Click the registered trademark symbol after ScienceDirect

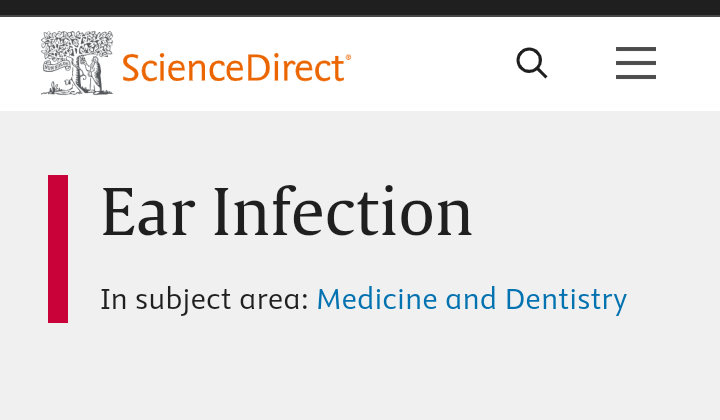[348, 57]
